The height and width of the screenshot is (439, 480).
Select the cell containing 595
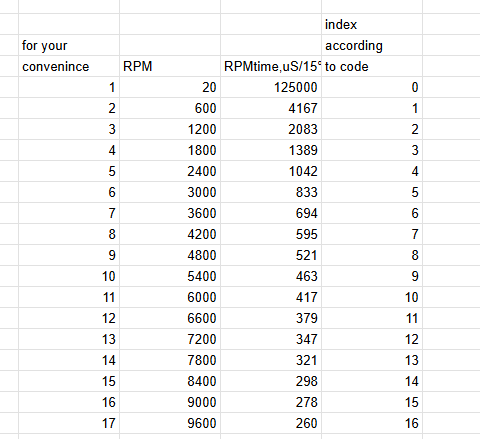point(271,234)
